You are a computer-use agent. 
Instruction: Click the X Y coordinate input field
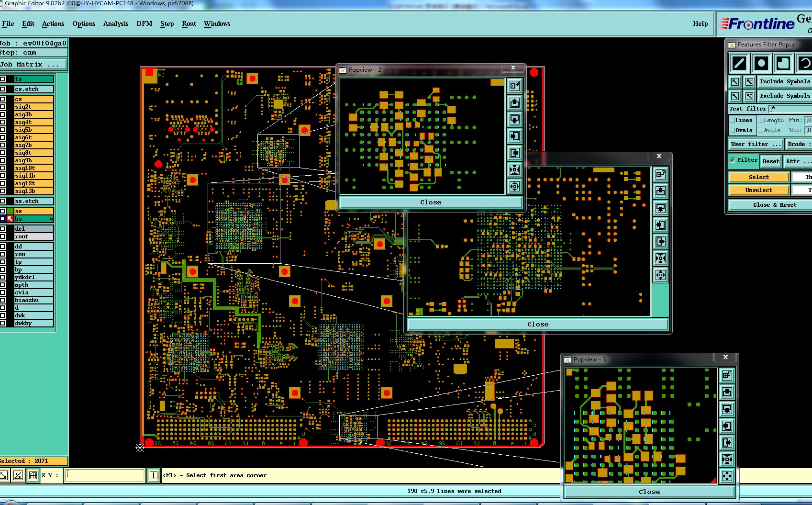(x=104, y=475)
